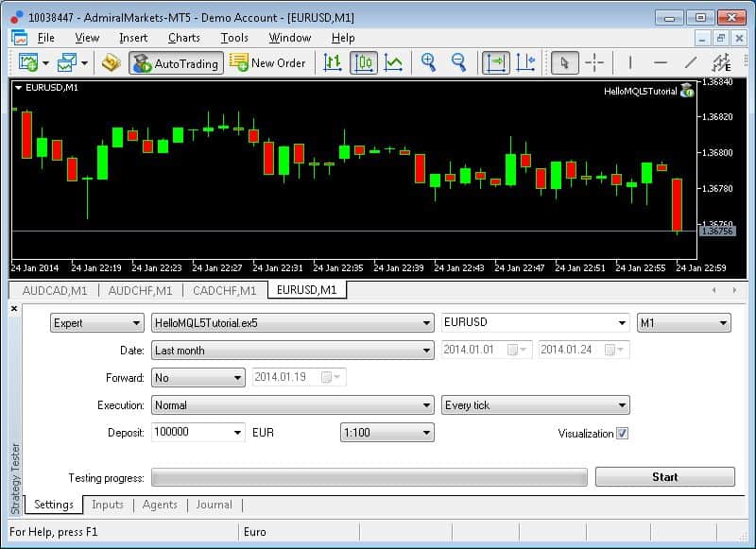Open the File menu

pos(45,38)
